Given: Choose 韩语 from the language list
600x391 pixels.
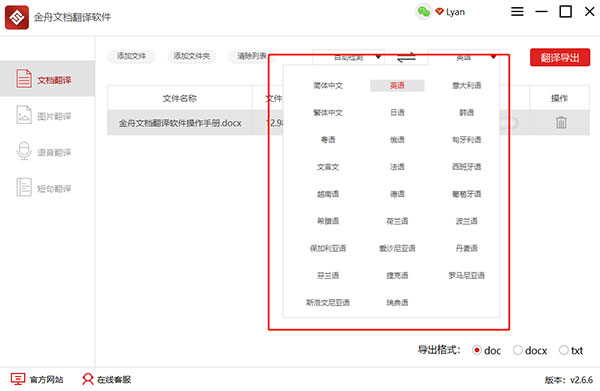Looking at the screenshot, I should tap(466, 112).
